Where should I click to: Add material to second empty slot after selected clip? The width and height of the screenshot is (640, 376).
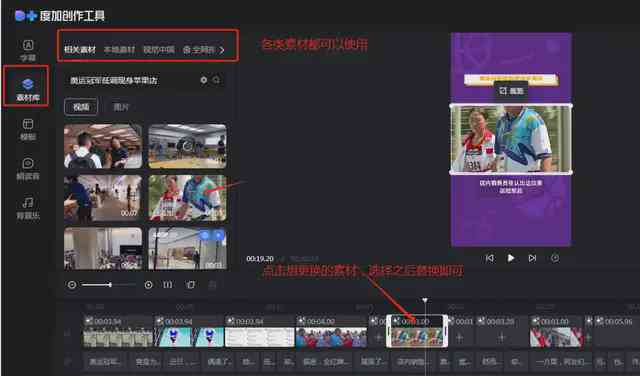click(x=502, y=338)
